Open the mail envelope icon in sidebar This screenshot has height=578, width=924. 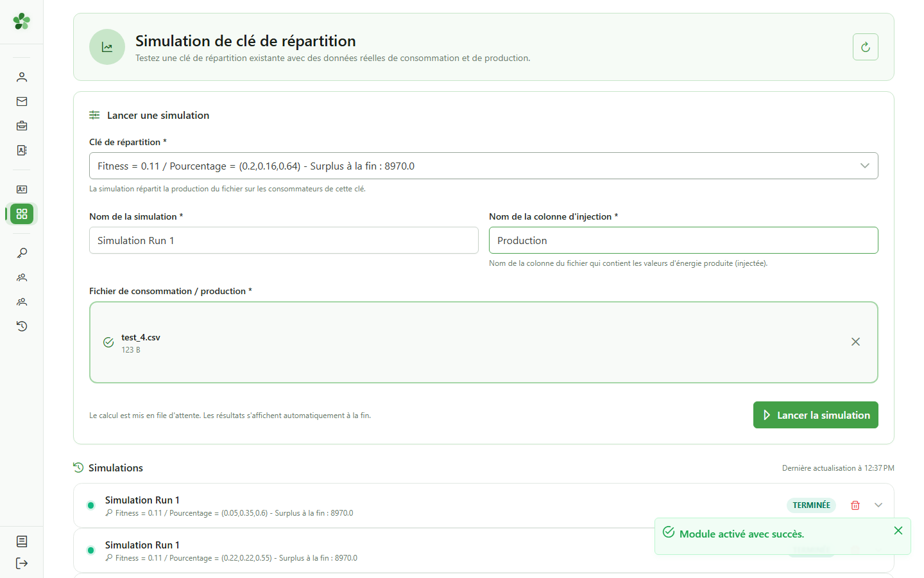pyautogui.click(x=22, y=101)
